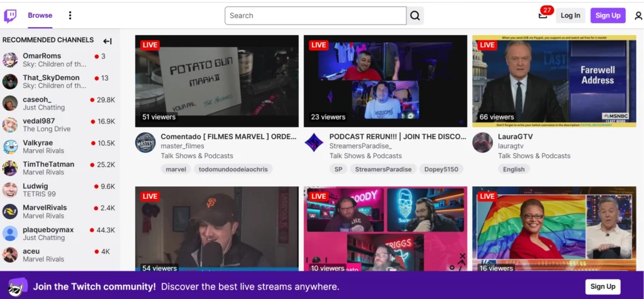The width and height of the screenshot is (644, 299).
Task: Click the top Sign Up button
Action: (608, 16)
